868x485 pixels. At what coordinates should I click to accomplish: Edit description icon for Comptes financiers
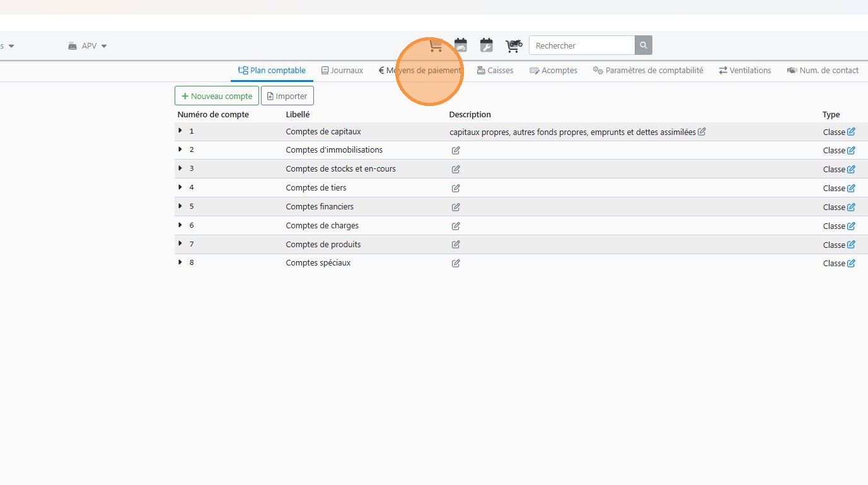(456, 207)
